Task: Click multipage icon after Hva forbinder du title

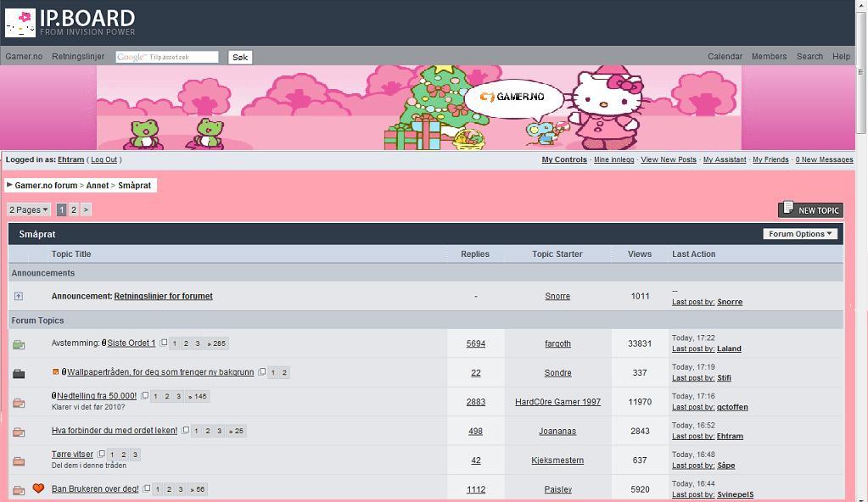Action: pyautogui.click(x=186, y=430)
